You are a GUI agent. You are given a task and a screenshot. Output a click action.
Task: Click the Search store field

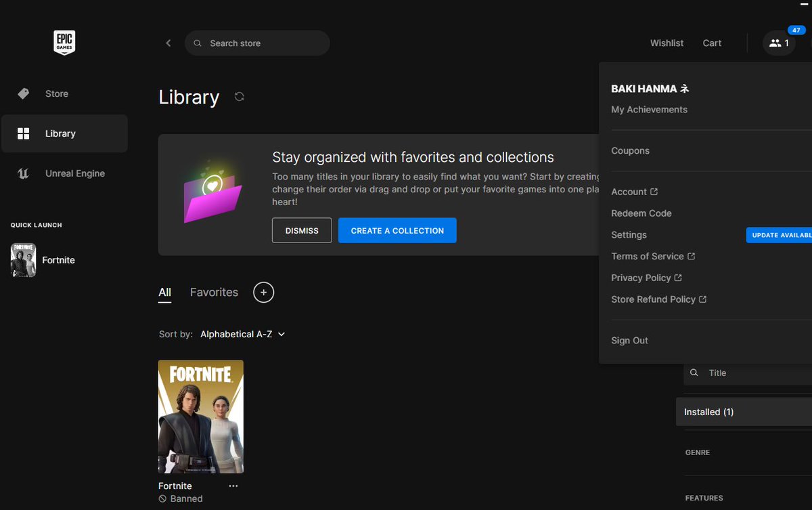click(257, 43)
